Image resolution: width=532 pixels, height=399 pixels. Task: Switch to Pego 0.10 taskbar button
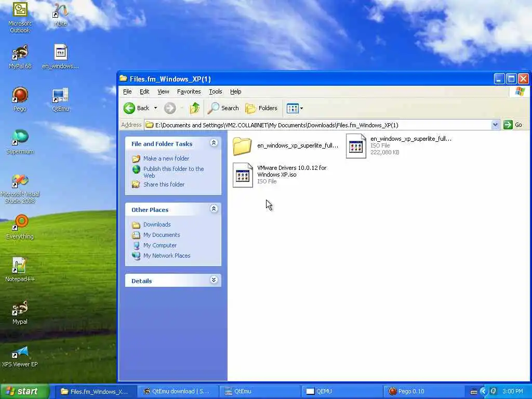click(x=424, y=392)
